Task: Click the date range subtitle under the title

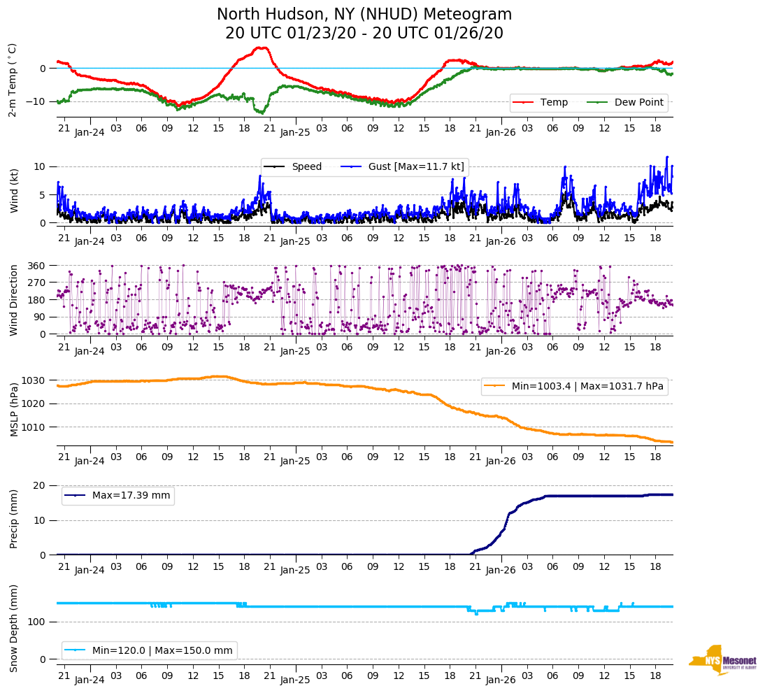Action: [x=364, y=34]
